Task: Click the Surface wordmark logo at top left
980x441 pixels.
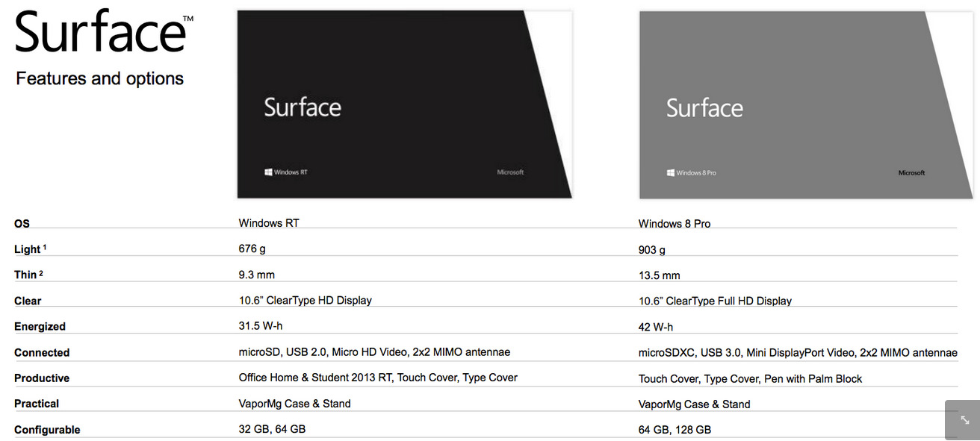Action: tap(102, 31)
